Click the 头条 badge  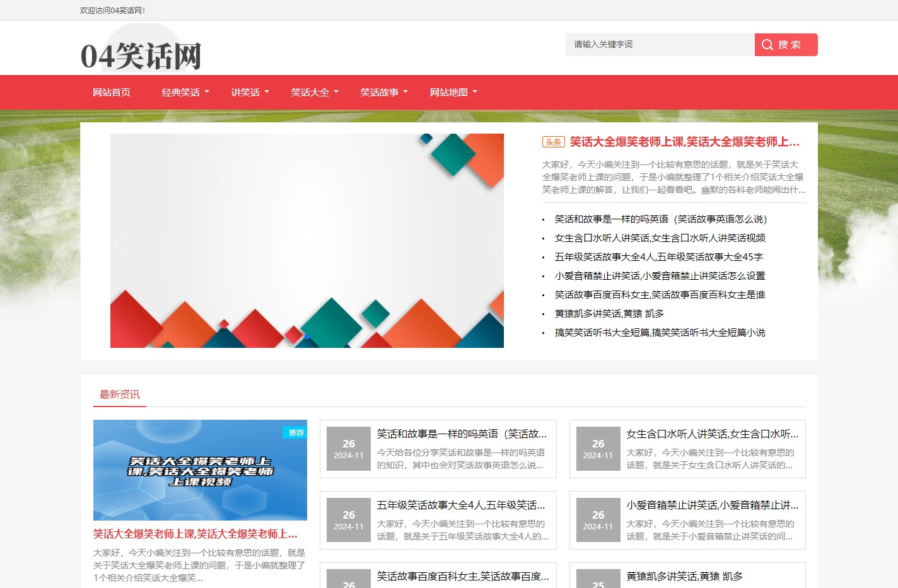click(554, 142)
